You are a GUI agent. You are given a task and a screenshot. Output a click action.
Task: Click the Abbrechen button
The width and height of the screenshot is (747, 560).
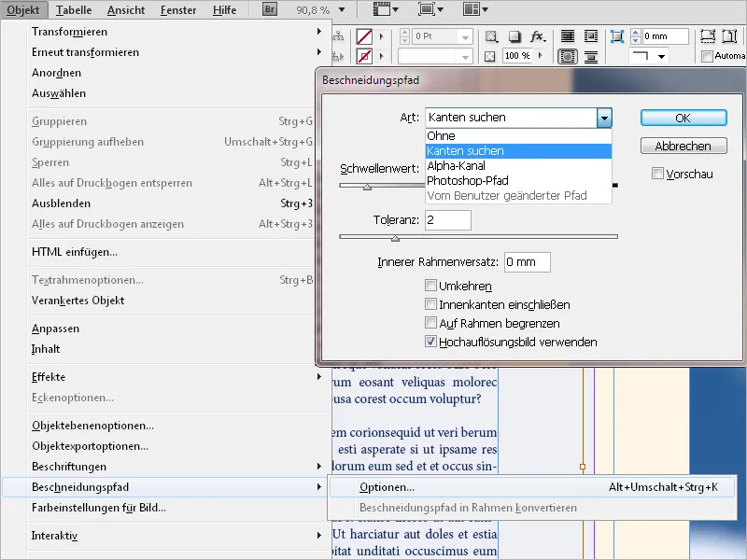point(684,146)
